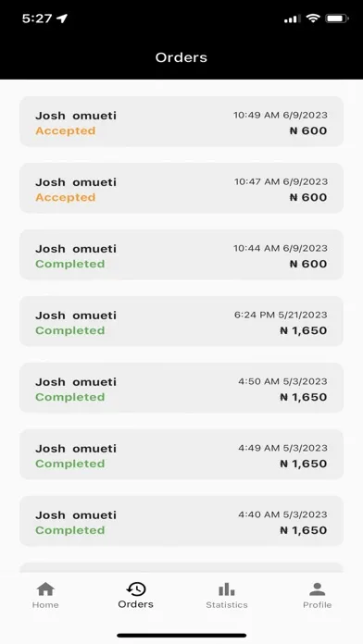The width and height of the screenshot is (363, 644).
Task: Open the Profile person icon
Action: (317, 589)
